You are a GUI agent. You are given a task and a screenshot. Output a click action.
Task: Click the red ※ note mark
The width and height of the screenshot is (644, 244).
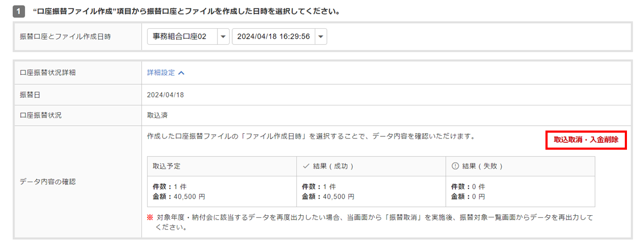coord(150,218)
